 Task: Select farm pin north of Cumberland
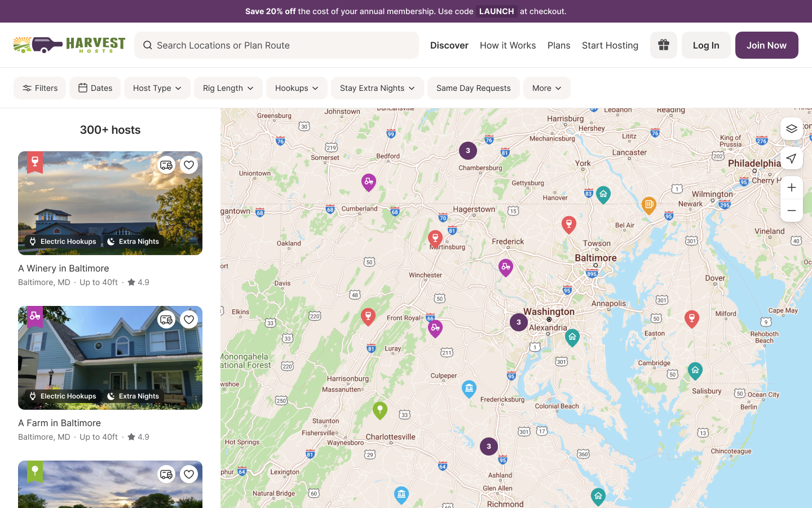pos(369,182)
